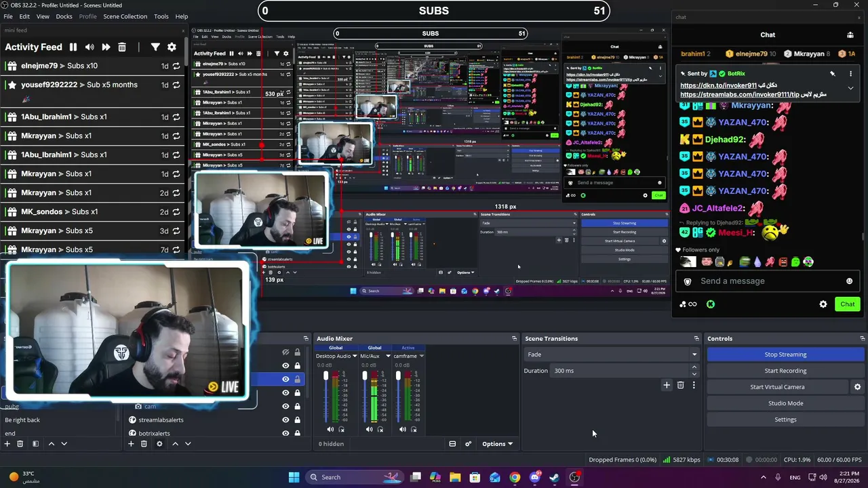Open camframe channel dropdown
The image size is (868, 488).
(x=421, y=356)
